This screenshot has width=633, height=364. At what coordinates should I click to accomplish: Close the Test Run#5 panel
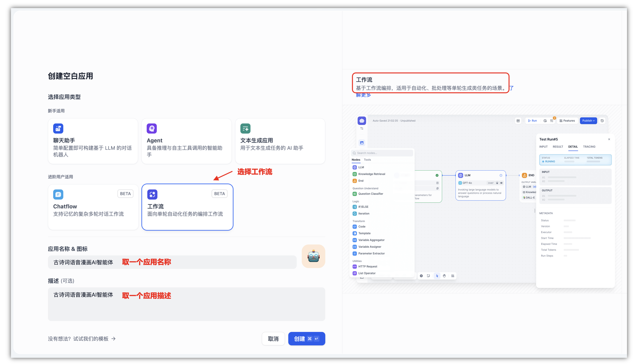609,139
